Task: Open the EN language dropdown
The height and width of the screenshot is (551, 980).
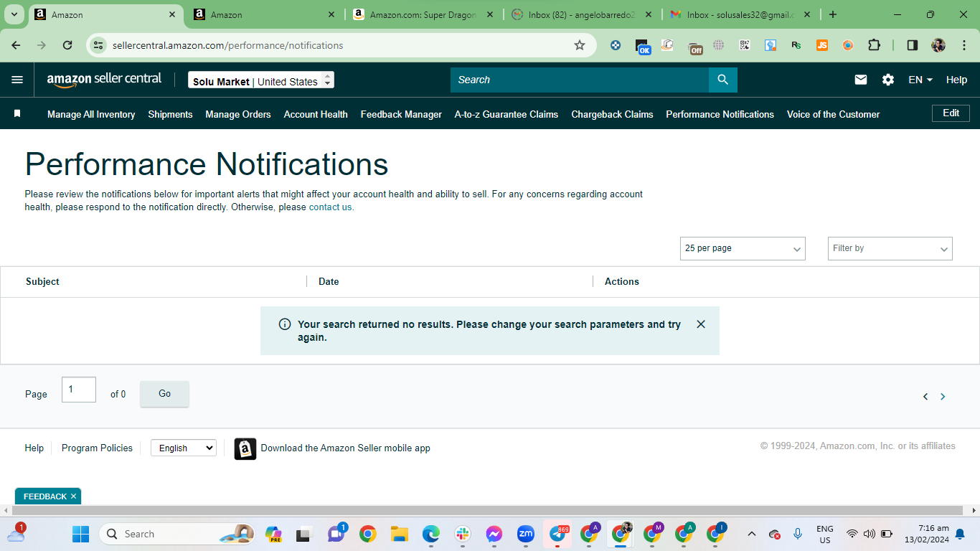Action: 920,80
